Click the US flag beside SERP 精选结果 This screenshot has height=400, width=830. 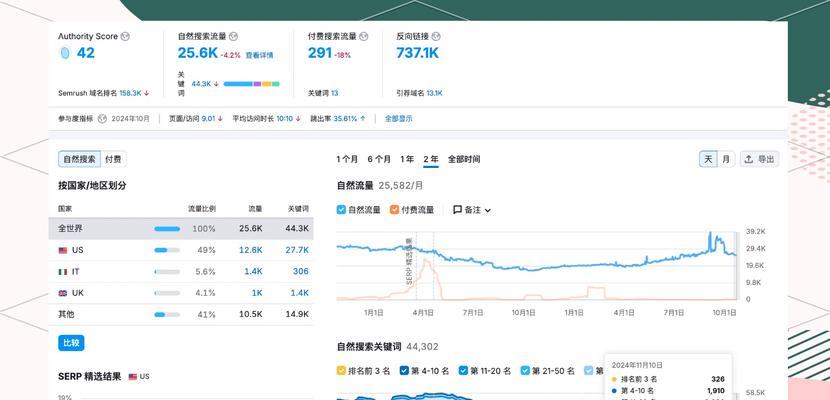(x=133, y=377)
